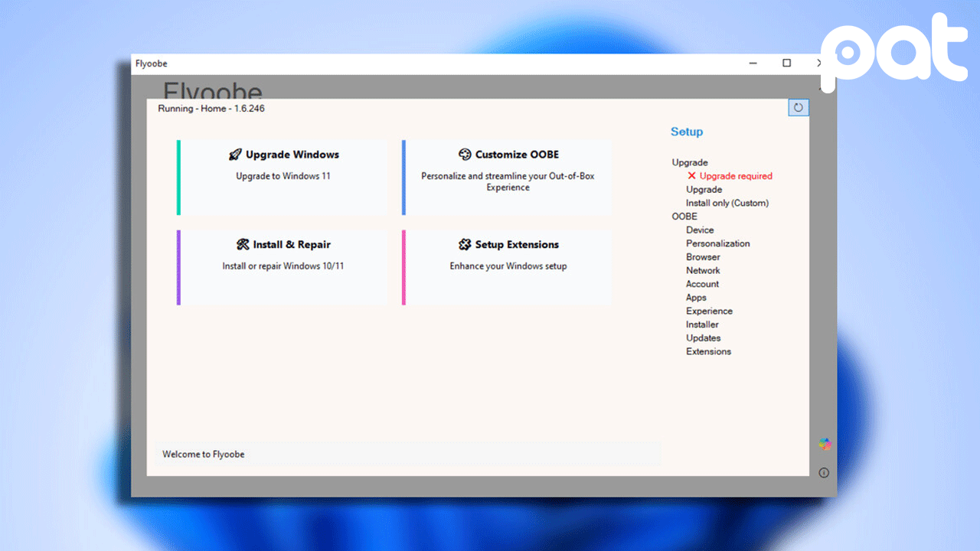Open the Customize OOBE tile
Viewport: 980px width, 551px height.
pos(507,178)
